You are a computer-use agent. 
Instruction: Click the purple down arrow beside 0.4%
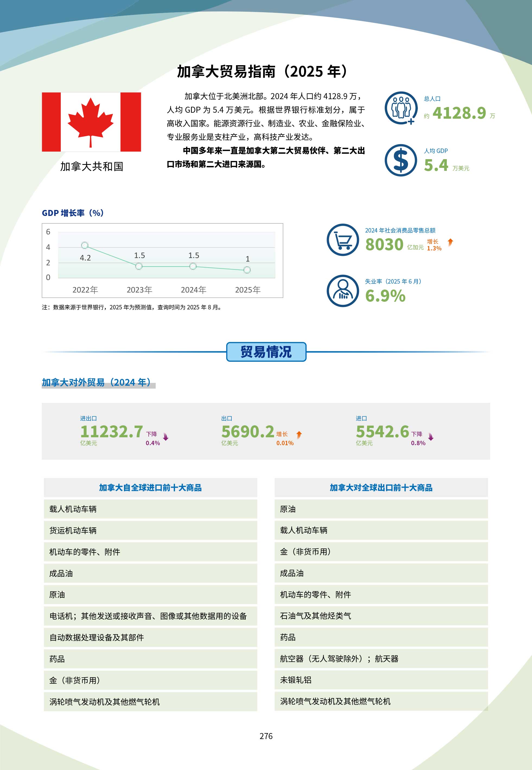166,437
